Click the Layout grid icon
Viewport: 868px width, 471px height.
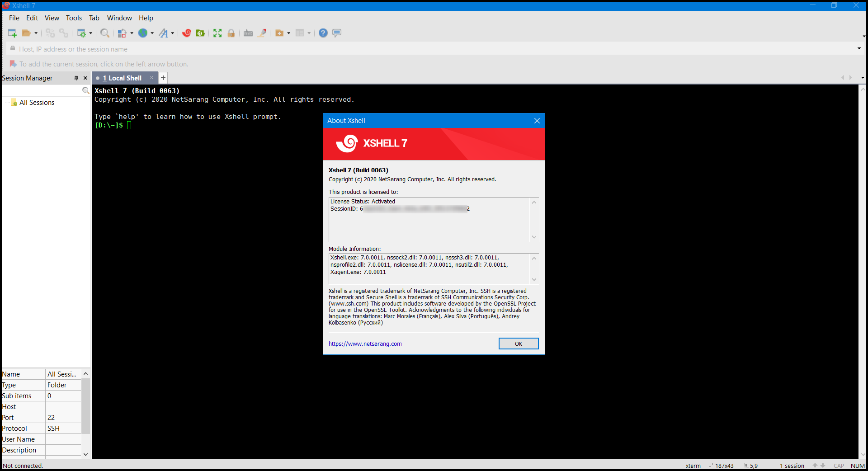[300, 33]
